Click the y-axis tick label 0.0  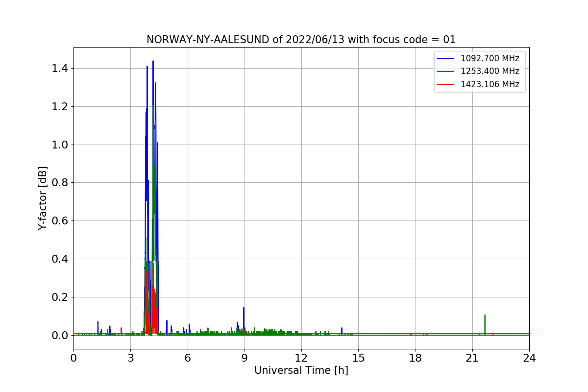[59, 335]
